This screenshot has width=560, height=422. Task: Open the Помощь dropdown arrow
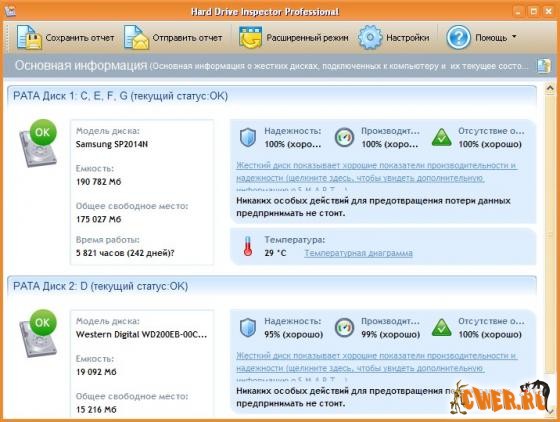514,36
